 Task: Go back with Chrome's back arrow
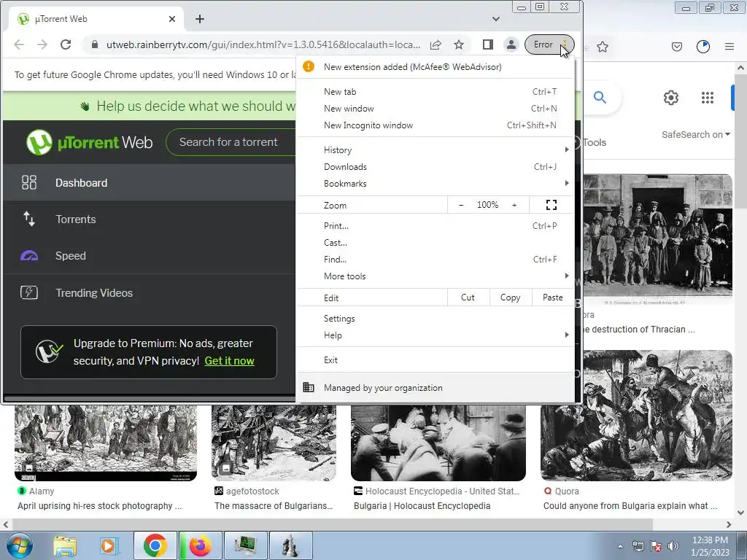(18, 44)
